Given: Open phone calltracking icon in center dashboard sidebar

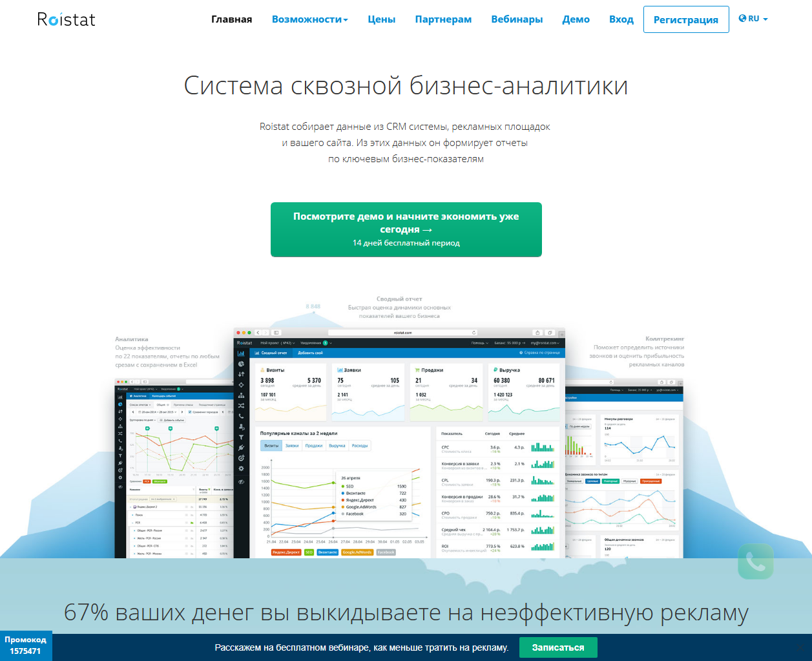Looking at the screenshot, I should pyautogui.click(x=241, y=416).
